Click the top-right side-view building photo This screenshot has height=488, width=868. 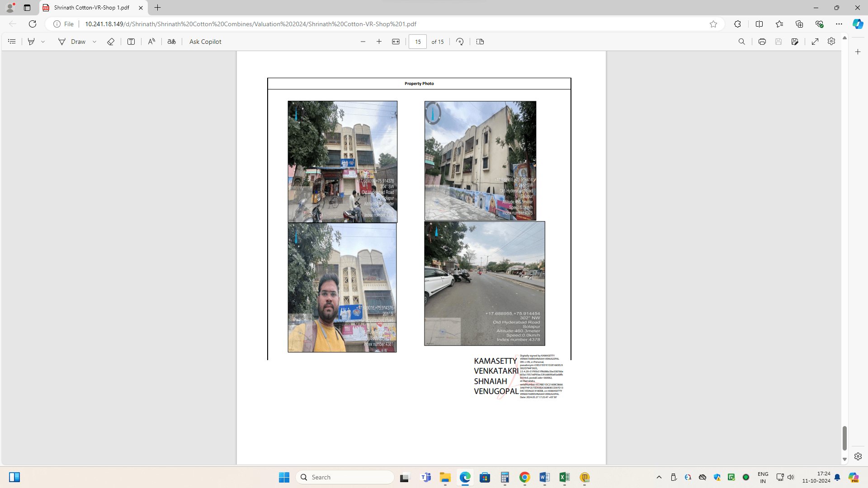coord(480,161)
